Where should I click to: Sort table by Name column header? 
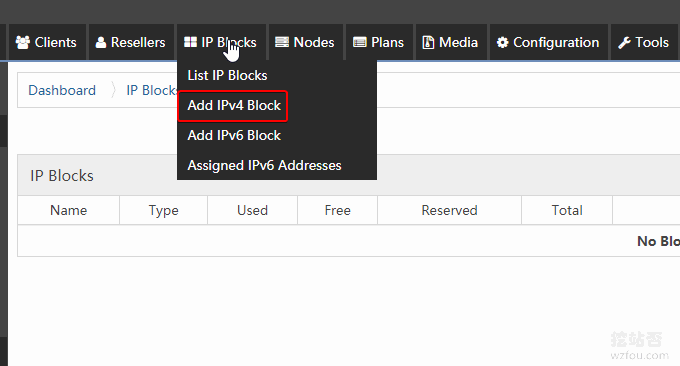(x=69, y=210)
